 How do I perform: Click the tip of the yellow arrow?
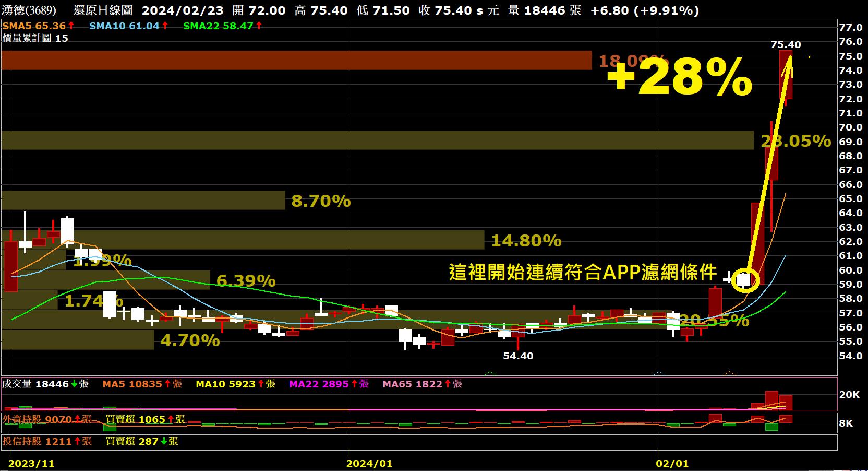pos(789,56)
